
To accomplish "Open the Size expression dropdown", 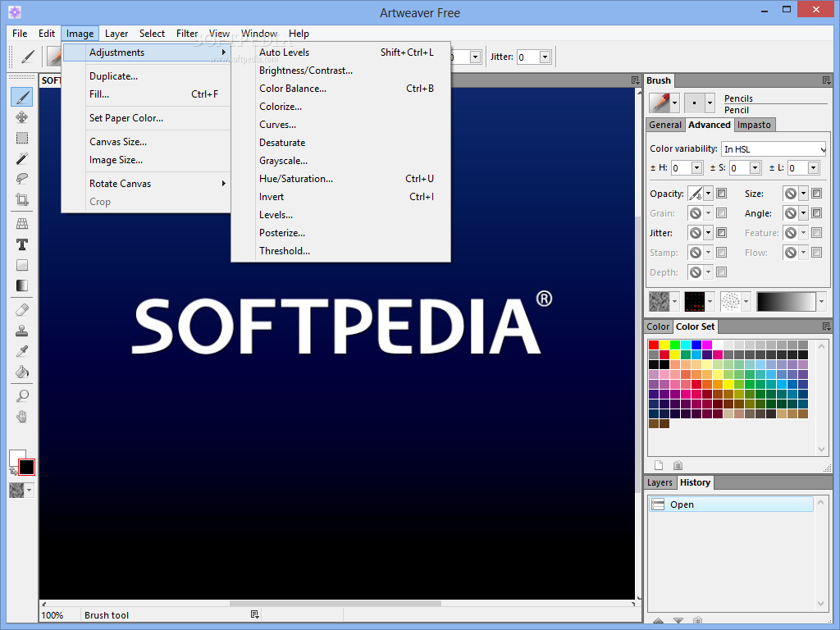I will click(x=803, y=194).
